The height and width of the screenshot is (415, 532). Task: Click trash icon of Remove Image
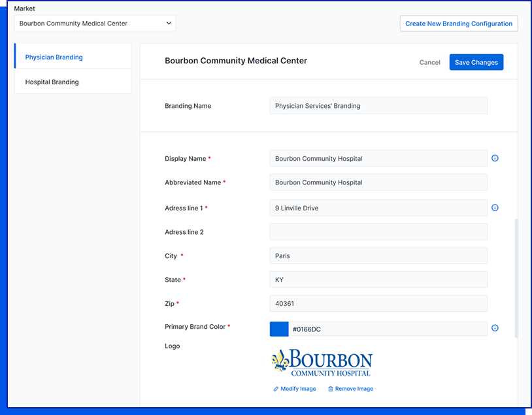coord(331,389)
